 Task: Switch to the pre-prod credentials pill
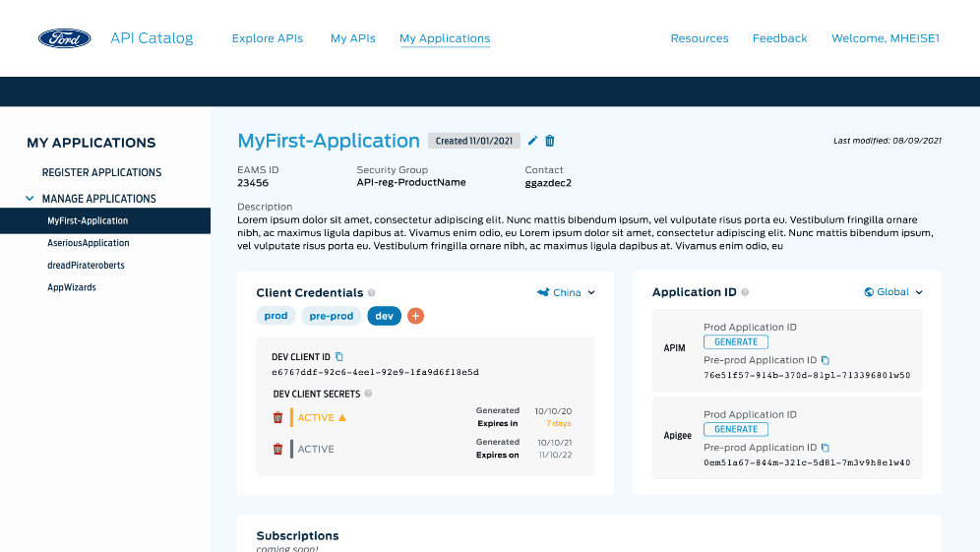(x=331, y=316)
